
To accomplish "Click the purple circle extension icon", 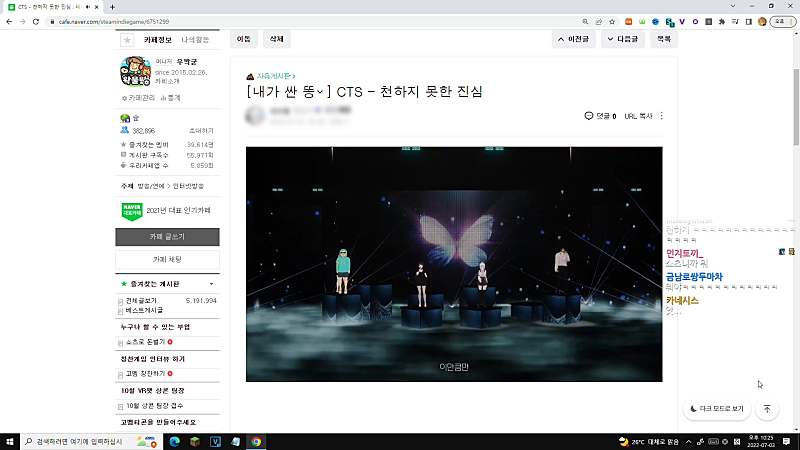I will pos(695,21).
